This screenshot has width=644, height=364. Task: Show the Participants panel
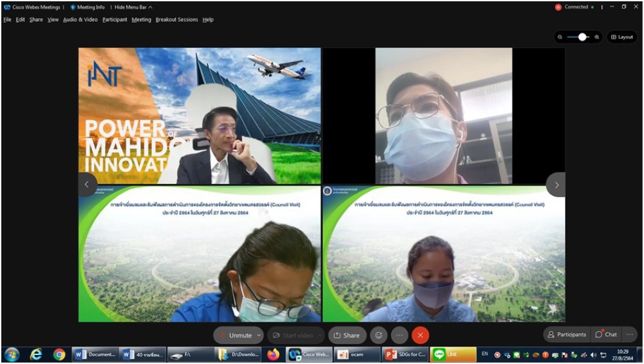tap(566, 334)
